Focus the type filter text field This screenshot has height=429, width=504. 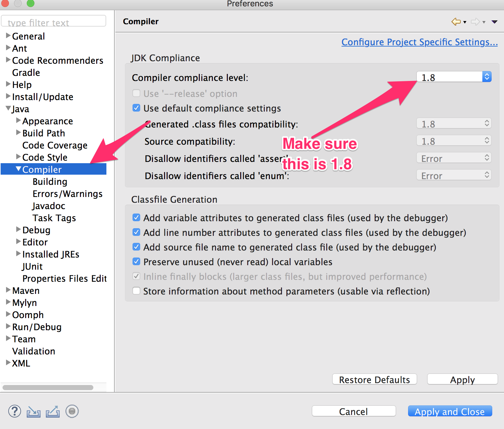click(54, 22)
